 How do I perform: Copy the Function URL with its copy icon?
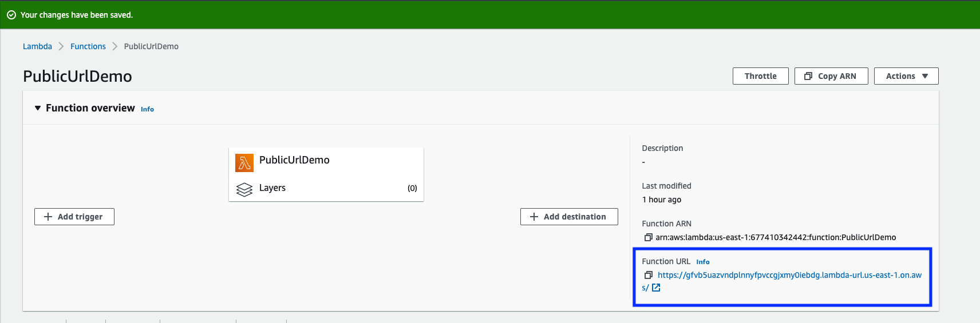click(648, 275)
